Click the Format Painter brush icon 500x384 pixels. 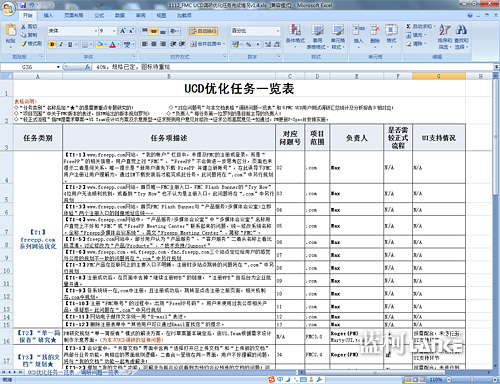point(24,44)
